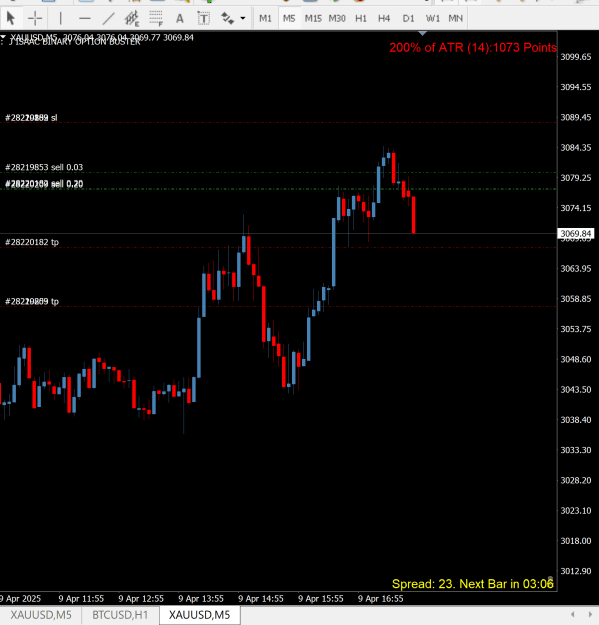Screen dimensions: 599x625
Task: Select the text 'A' tool
Action: pyautogui.click(x=180, y=18)
